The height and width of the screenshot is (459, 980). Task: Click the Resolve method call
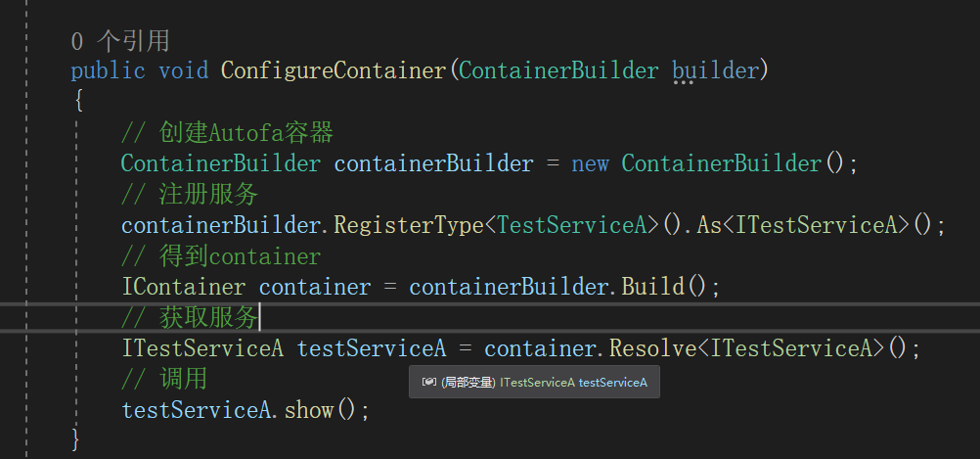(652, 348)
